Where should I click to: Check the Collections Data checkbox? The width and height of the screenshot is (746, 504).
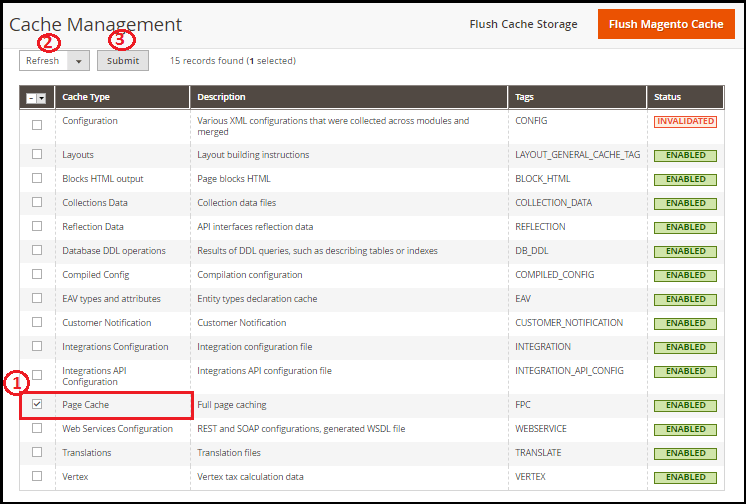click(37, 202)
